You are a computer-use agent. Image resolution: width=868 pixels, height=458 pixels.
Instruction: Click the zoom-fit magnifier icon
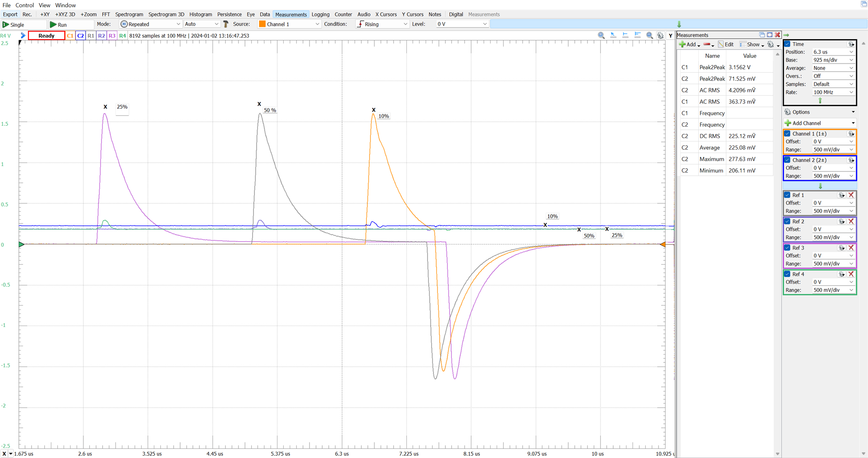[x=650, y=35]
